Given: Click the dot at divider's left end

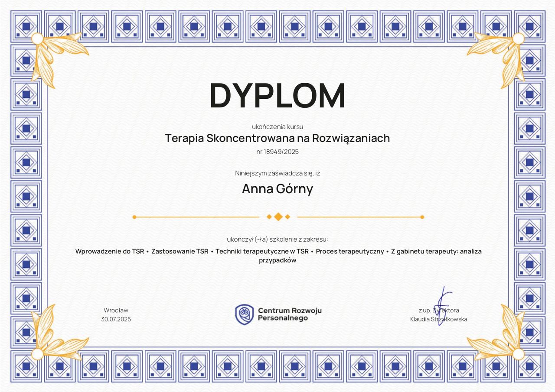Looking at the screenshot, I should click(134, 217).
